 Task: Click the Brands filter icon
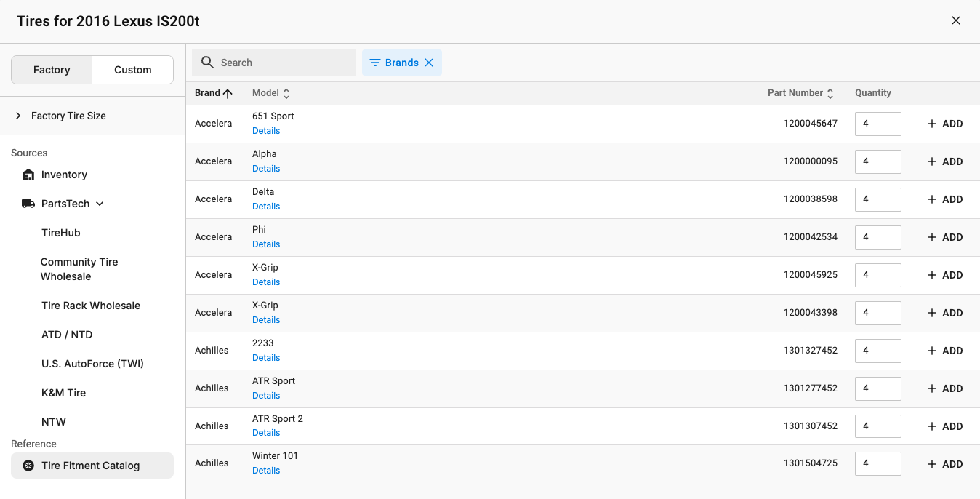tap(375, 63)
